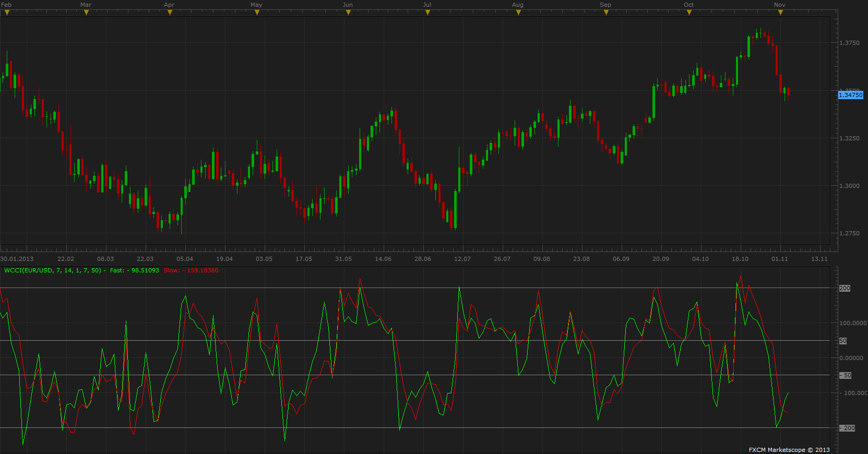Click the 28.06 date label
Viewport: 868px width, 454px height.
pos(423,259)
